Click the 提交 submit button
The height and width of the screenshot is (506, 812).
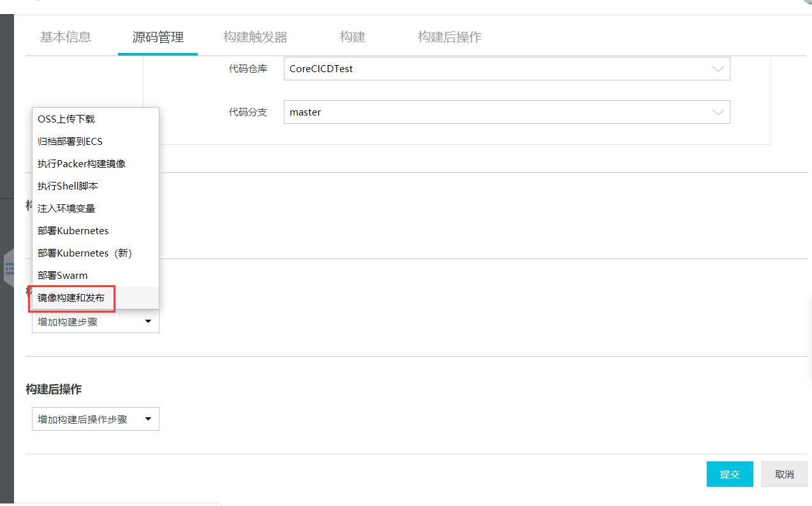tap(730, 474)
